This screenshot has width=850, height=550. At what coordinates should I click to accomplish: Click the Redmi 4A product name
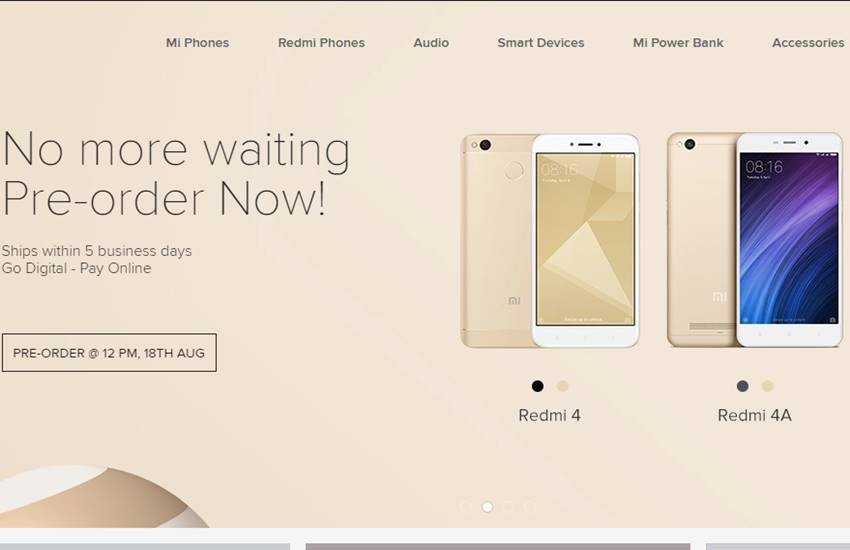pos(755,415)
